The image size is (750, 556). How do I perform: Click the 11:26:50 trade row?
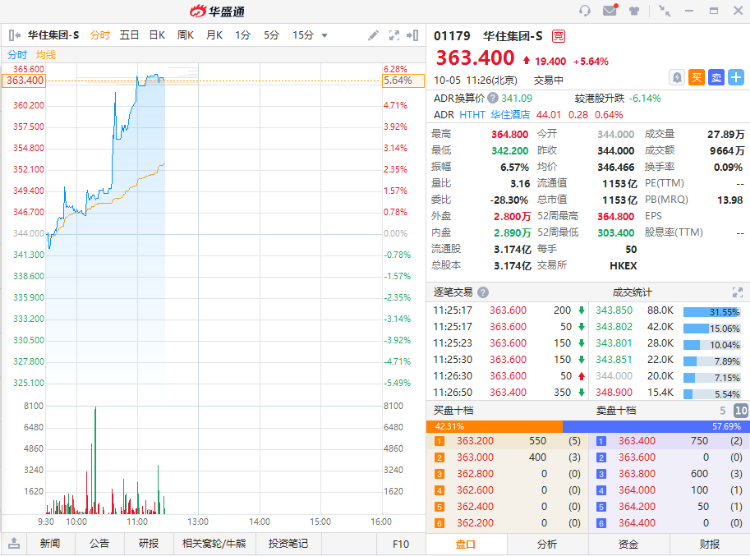pyautogui.click(x=509, y=392)
